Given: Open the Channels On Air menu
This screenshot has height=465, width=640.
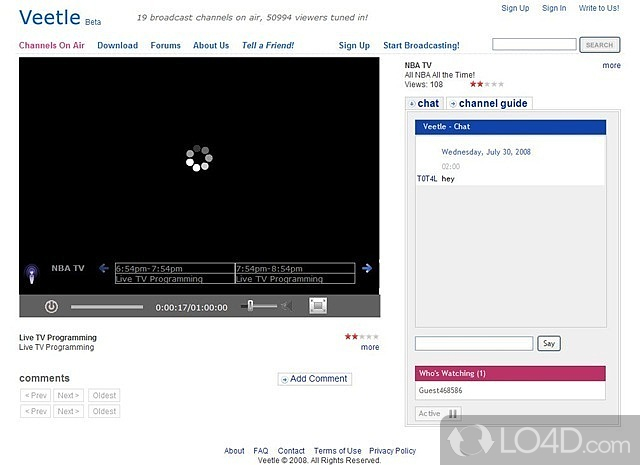Looking at the screenshot, I should (53, 45).
